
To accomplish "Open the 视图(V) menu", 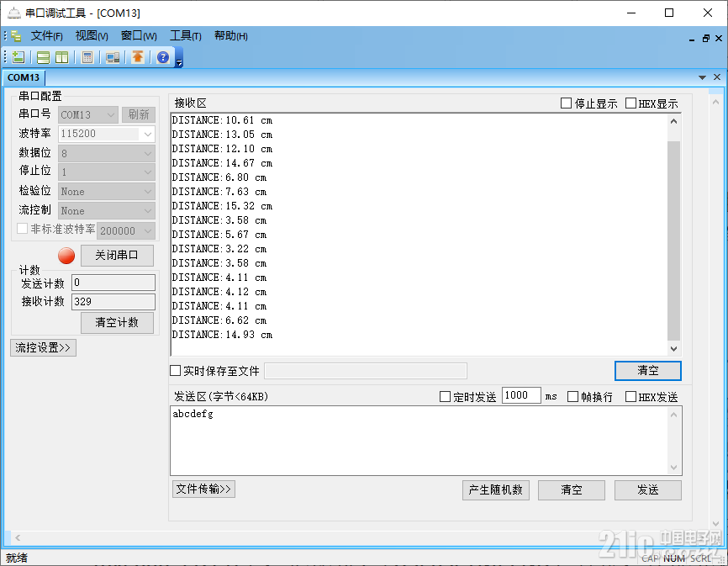I will [92, 36].
